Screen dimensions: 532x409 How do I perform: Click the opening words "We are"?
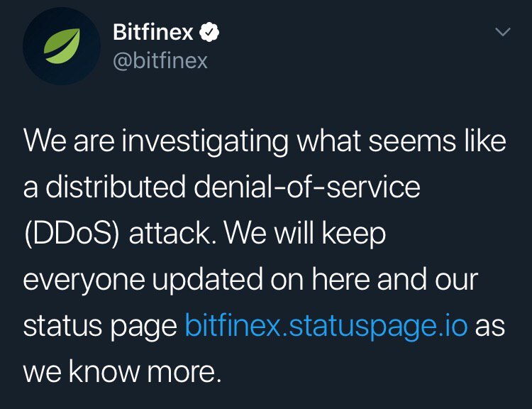(x=70, y=142)
